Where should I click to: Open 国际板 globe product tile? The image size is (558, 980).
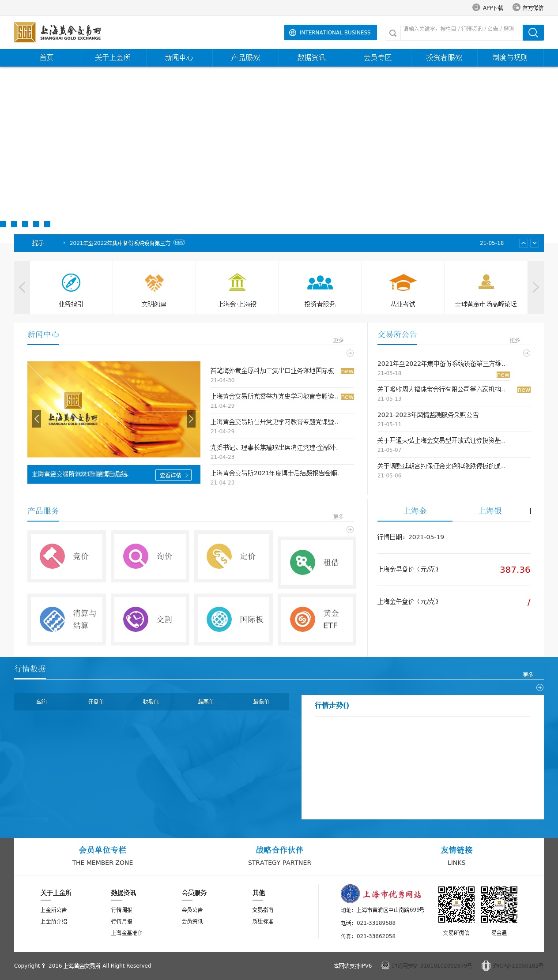[234, 620]
